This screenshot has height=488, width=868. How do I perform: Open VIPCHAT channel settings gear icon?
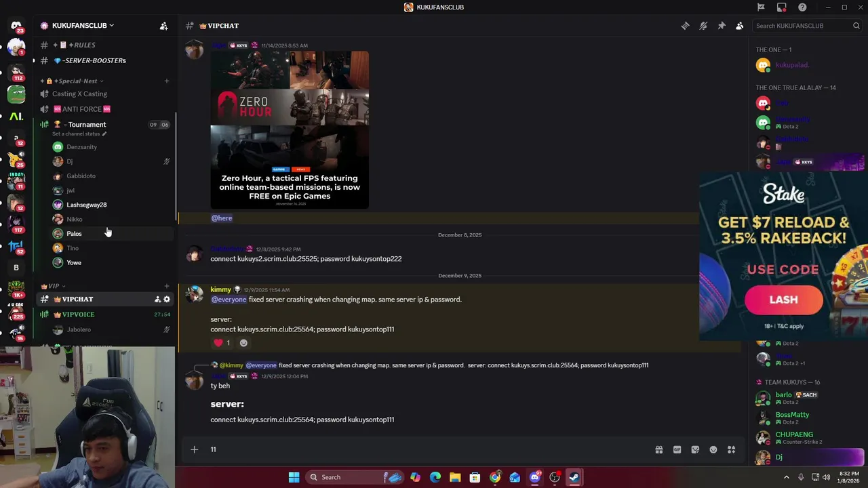[x=167, y=299]
